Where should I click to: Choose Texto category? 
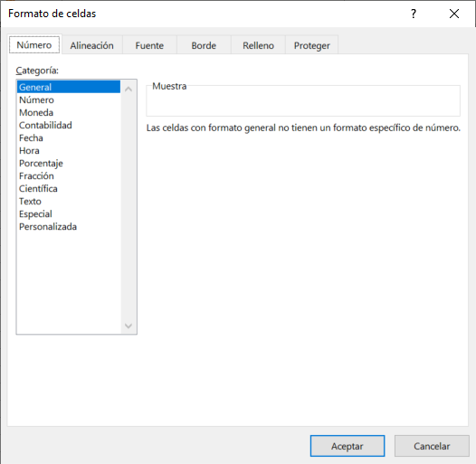pyautogui.click(x=69, y=202)
